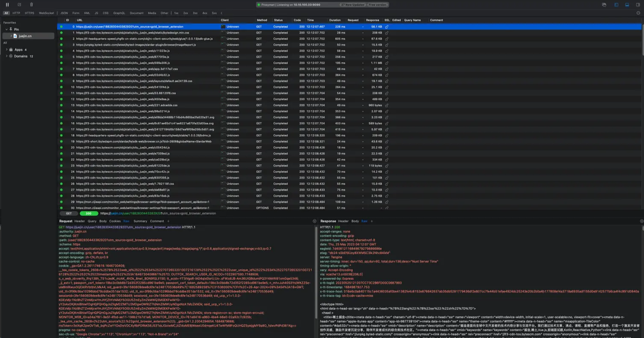This screenshot has height=338, width=644.
Task: Click the green 200 status code badge
Action: [89, 214]
